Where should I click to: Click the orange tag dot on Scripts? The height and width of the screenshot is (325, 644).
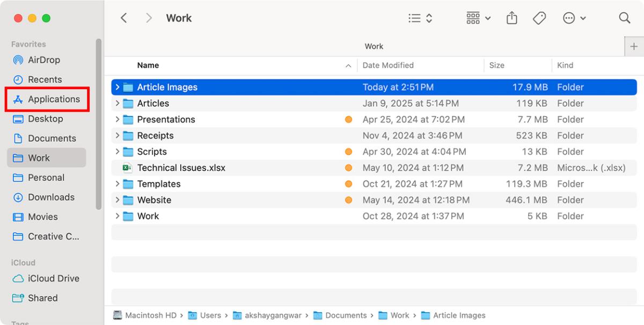348,151
